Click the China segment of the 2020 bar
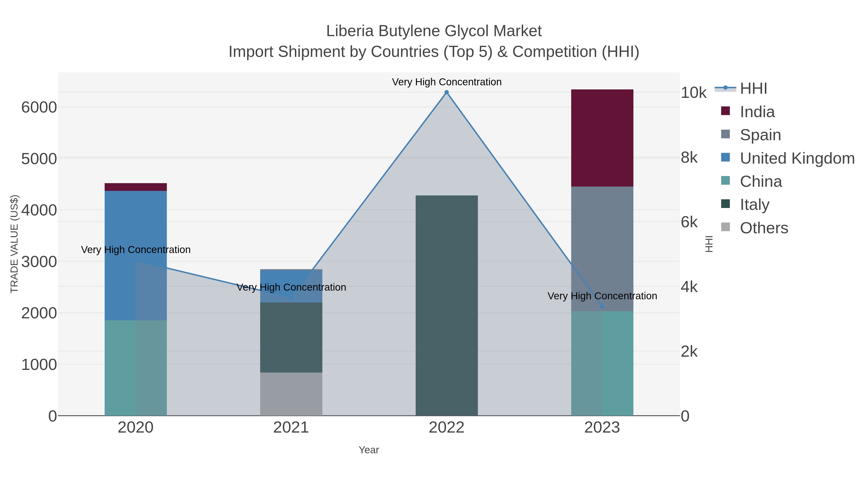The width and height of the screenshot is (868, 488). pyautogui.click(x=136, y=368)
